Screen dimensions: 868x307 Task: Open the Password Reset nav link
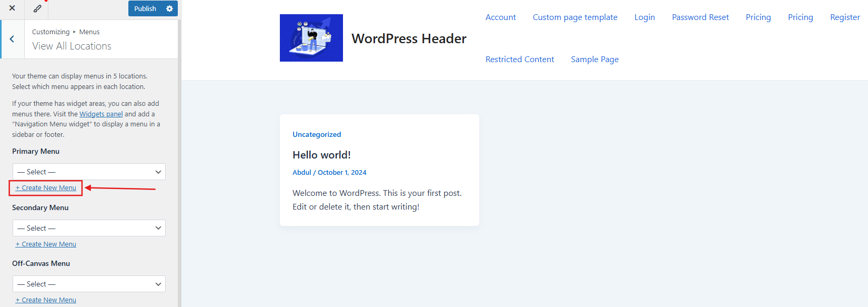pos(700,17)
